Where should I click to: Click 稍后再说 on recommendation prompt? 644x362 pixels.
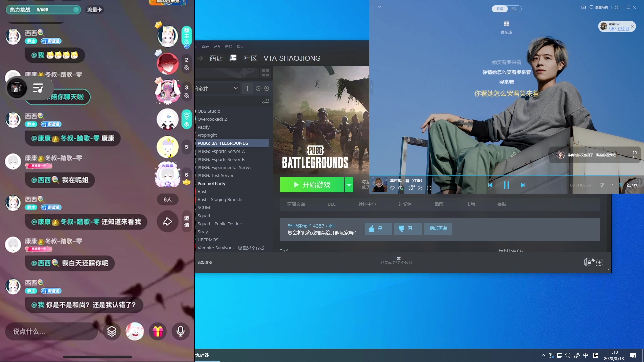click(x=438, y=228)
